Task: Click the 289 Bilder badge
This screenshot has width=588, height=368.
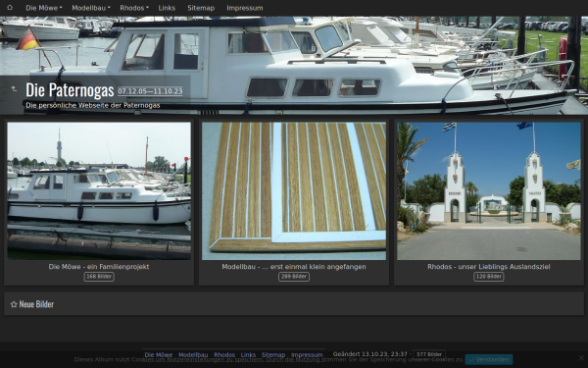Action: (x=294, y=277)
